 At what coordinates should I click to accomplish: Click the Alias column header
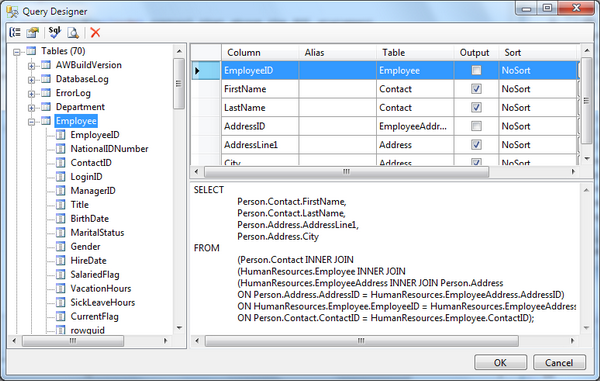tap(338, 52)
